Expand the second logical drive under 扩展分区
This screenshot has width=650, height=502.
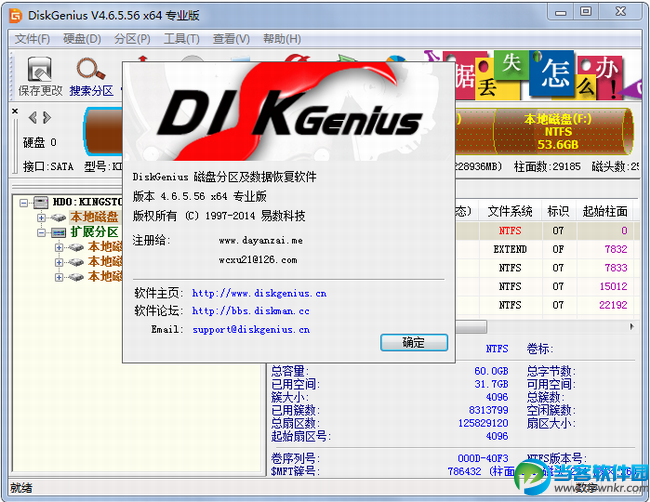tap(59, 262)
